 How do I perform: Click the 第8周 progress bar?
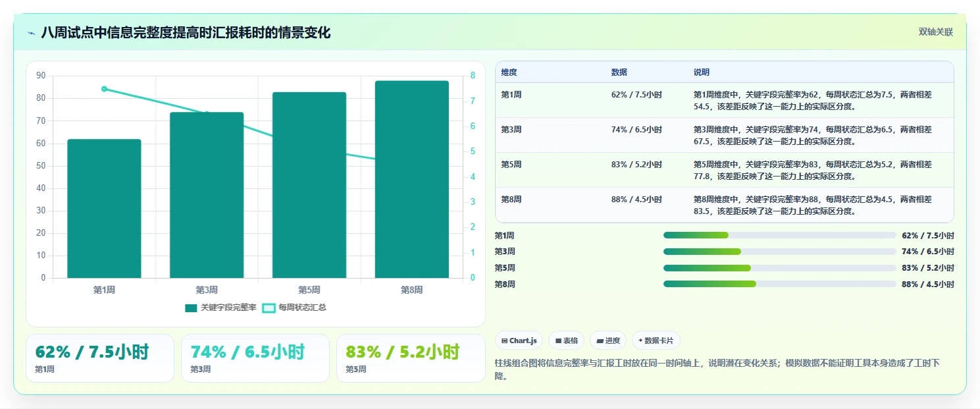coord(780,284)
